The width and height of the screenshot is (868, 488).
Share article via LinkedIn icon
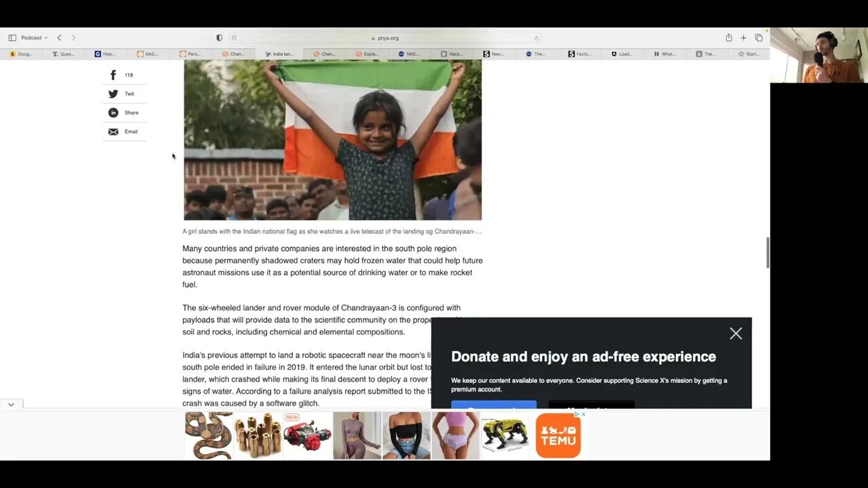[x=113, y=113]
